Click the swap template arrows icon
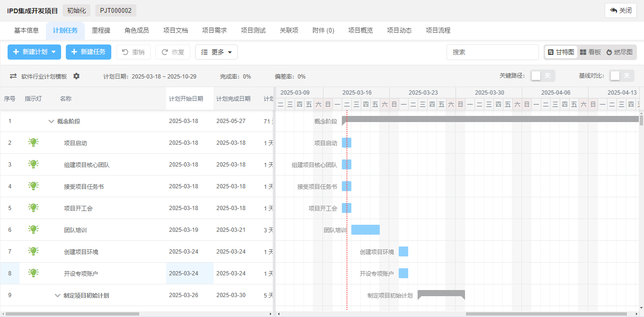 tap(13, 76)
